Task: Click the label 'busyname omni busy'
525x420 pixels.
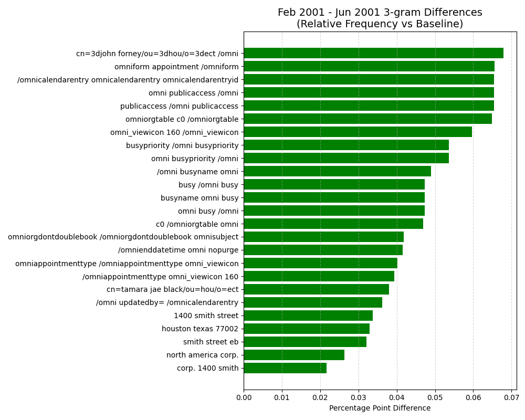Action: tap(199, 198)
